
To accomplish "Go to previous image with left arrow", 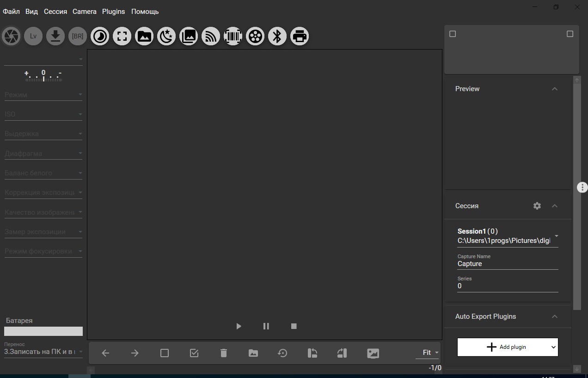I will [105, 353].
